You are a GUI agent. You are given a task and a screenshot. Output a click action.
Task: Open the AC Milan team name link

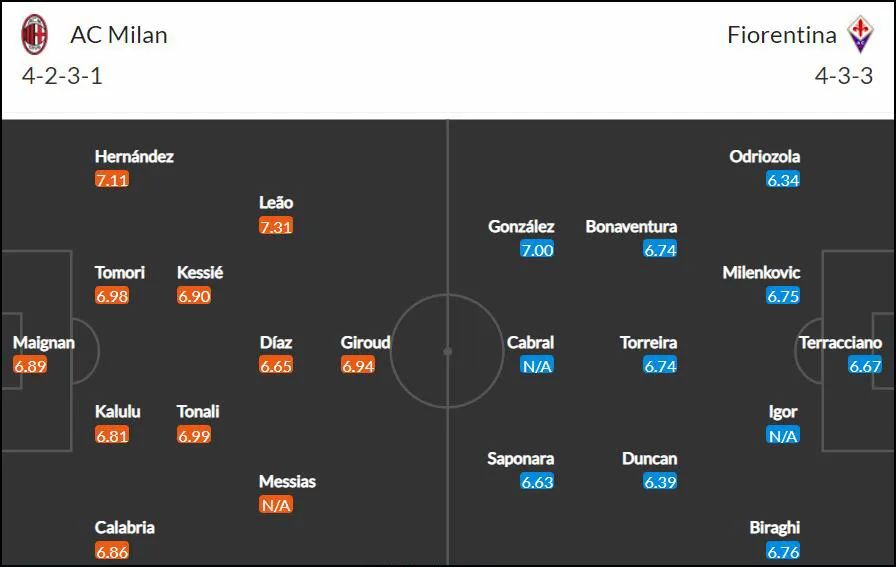pos(119,35)
